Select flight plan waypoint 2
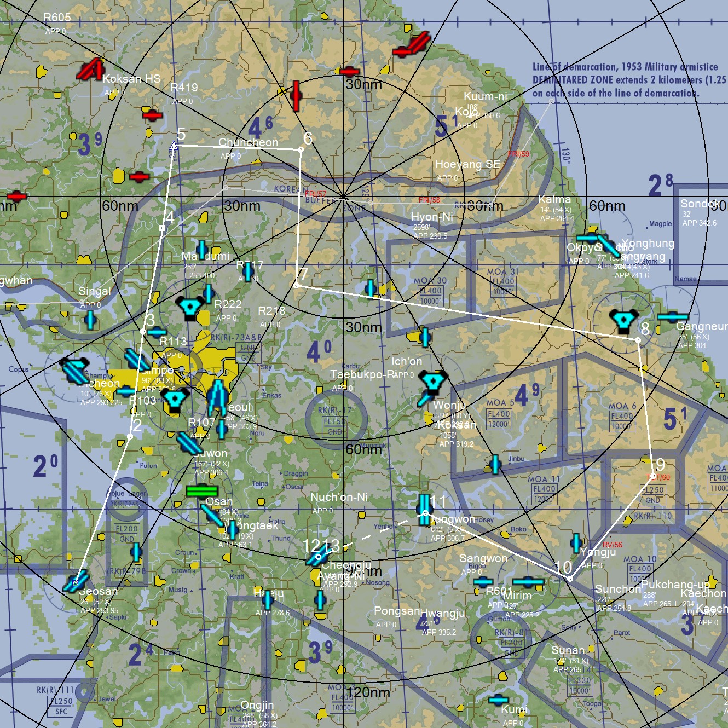 pos(130,436)
